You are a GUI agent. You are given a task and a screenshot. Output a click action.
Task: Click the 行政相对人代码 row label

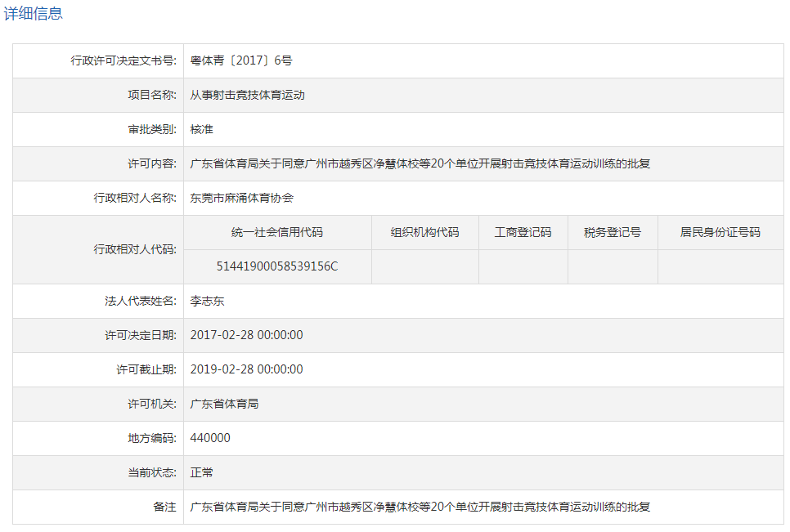coord(135,249)
